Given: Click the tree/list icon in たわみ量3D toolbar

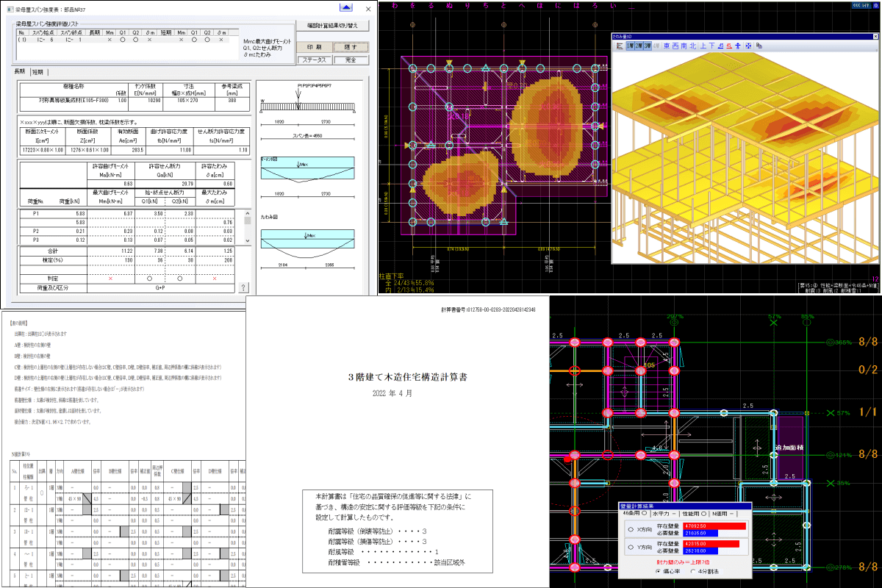Looking at the screenshot, I should click(x=620, y=46).
